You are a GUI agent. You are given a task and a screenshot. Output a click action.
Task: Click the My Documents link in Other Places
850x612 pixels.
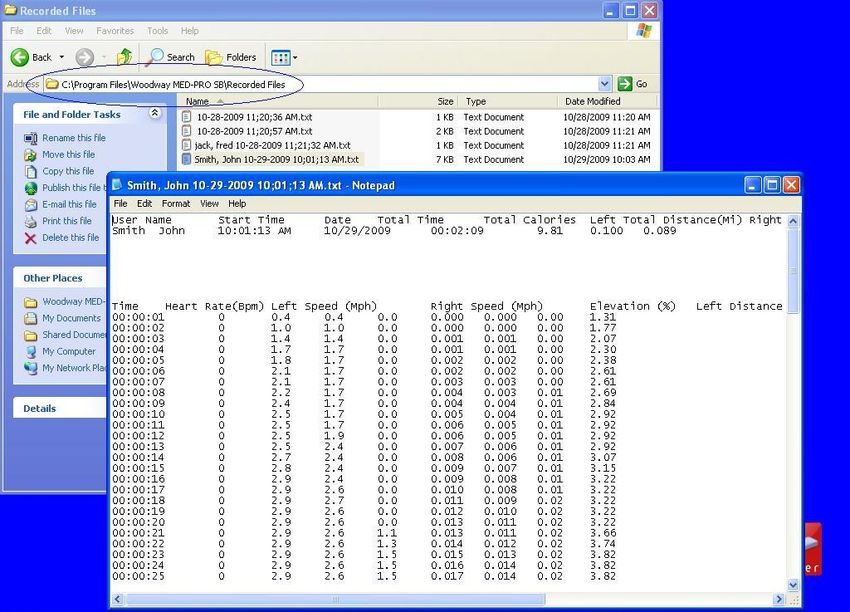72,318
